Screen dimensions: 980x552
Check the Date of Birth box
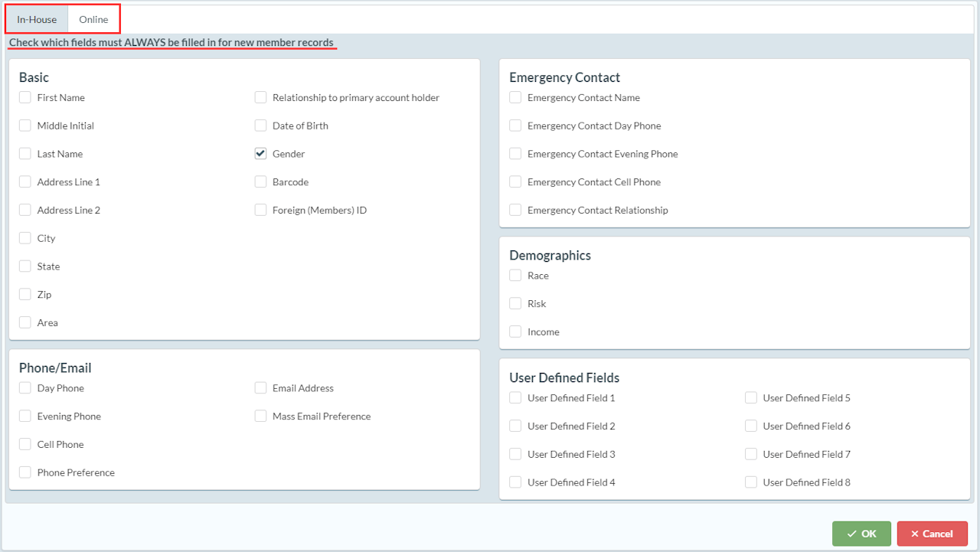[x=261, y=126]
